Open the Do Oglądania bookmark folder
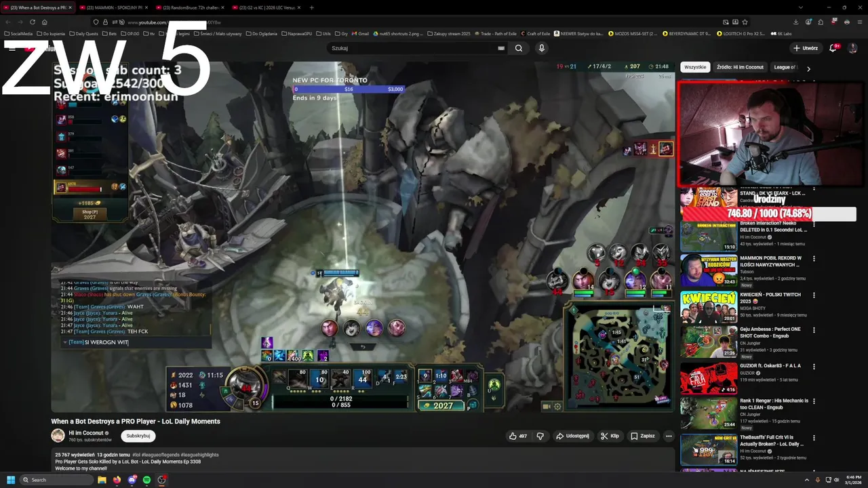 pos(262,33)
